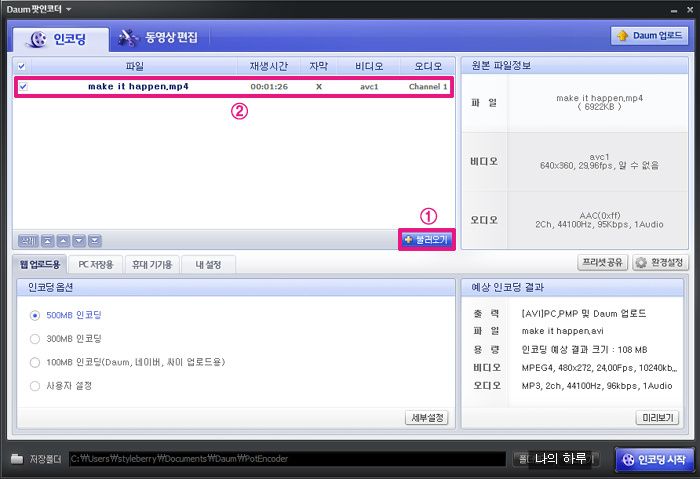
Task: Click the 원본 파일정보 panel header
Action: coord(575,66)
